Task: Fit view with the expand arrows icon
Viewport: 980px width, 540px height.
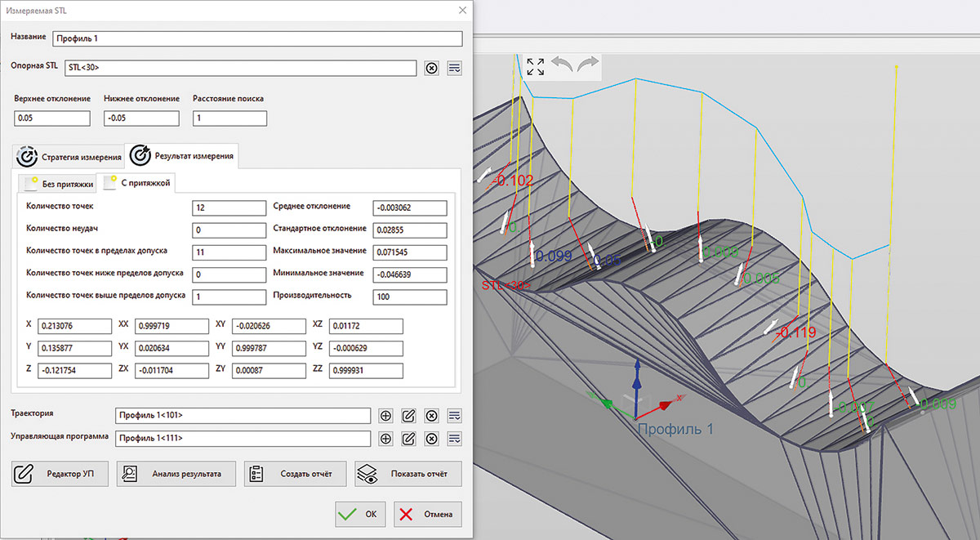Action: [535, 66]
